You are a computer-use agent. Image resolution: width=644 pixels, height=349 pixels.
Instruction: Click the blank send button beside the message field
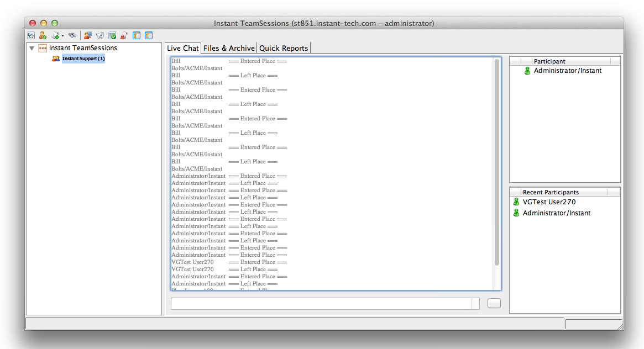(494, 303)
